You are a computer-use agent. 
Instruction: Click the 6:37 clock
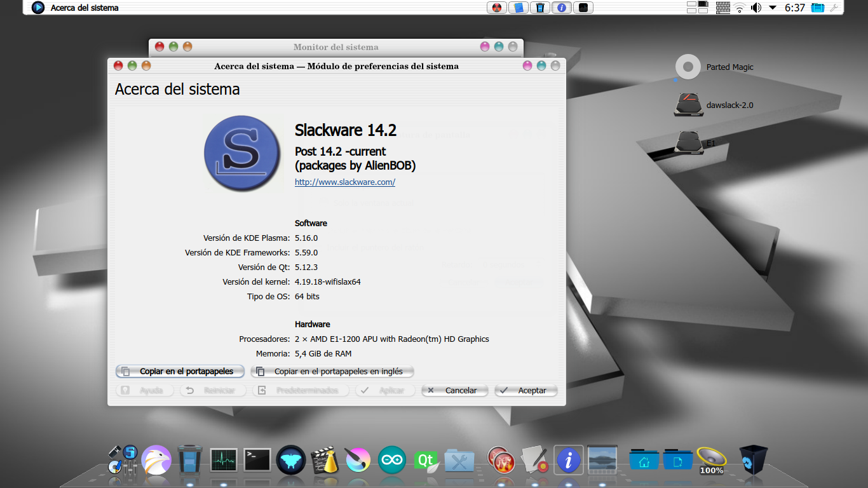tap(795, 8)
